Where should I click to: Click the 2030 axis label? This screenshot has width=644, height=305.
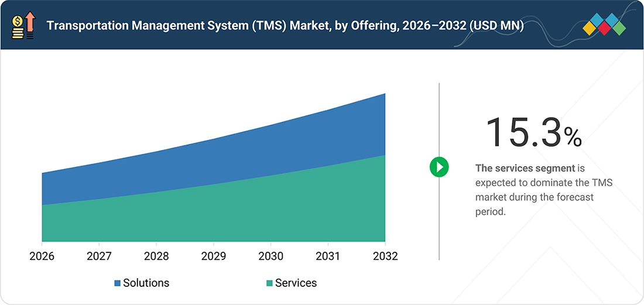coord(270,256)
